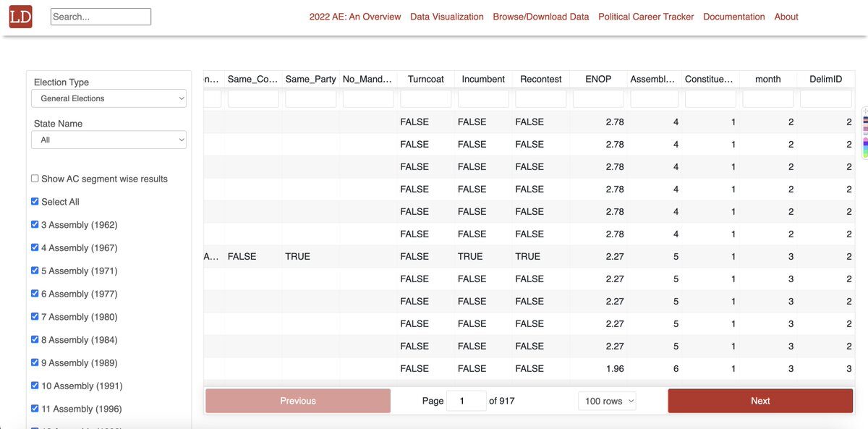Click the page number input box

click(467, 401)
